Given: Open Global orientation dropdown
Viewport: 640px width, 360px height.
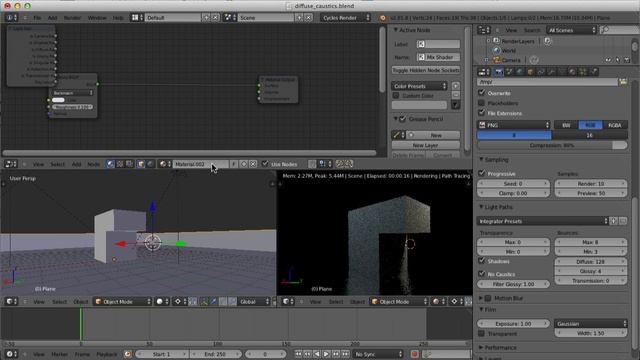Looking at the screenshot, I should (x=254, y=302).
